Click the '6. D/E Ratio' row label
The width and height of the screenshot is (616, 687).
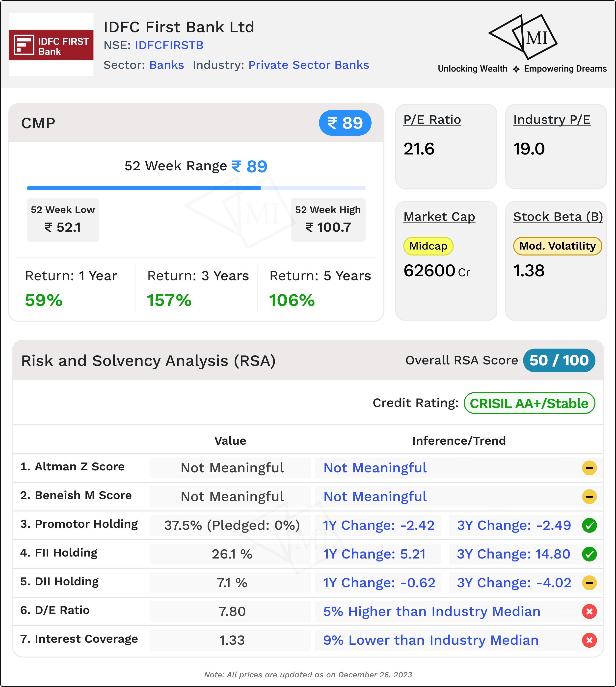click(x=55, y=610)
